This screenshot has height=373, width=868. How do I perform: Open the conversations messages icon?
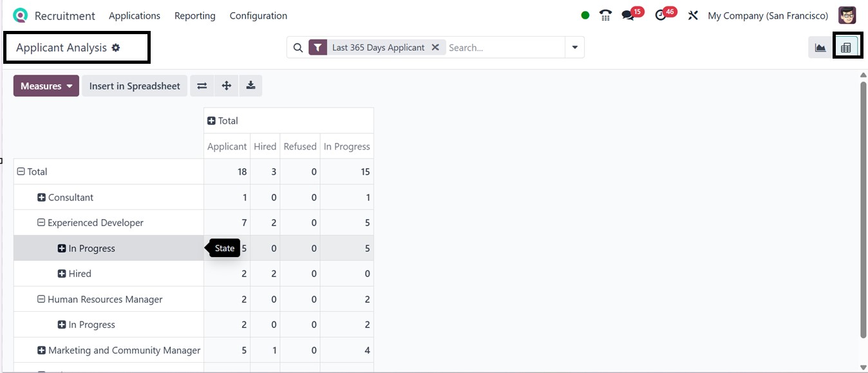tap(628, 15)
